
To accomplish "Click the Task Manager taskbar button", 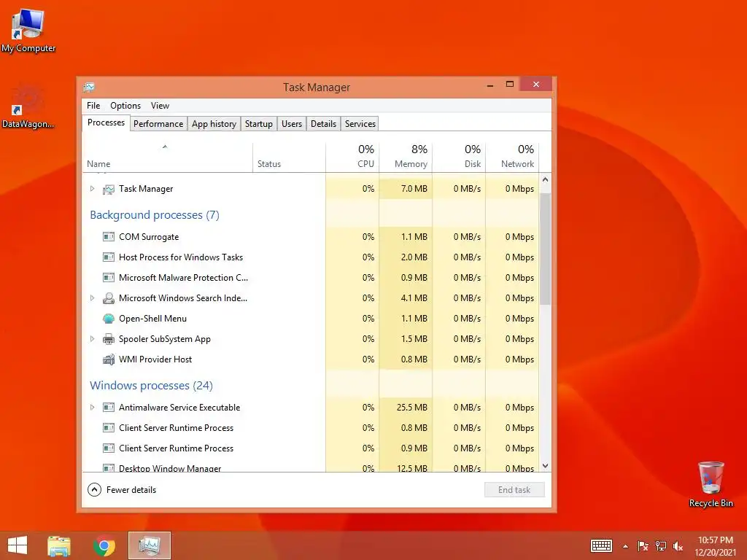I will (149, 545).
